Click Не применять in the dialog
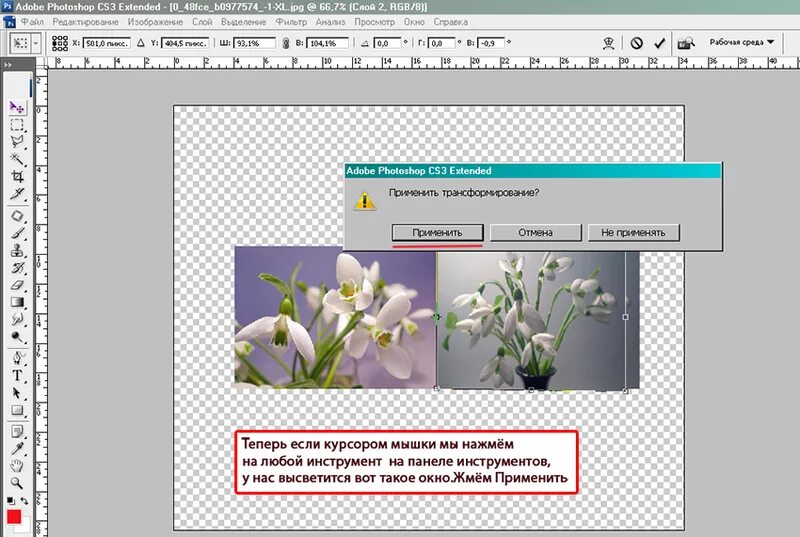 tap(634, 233)
